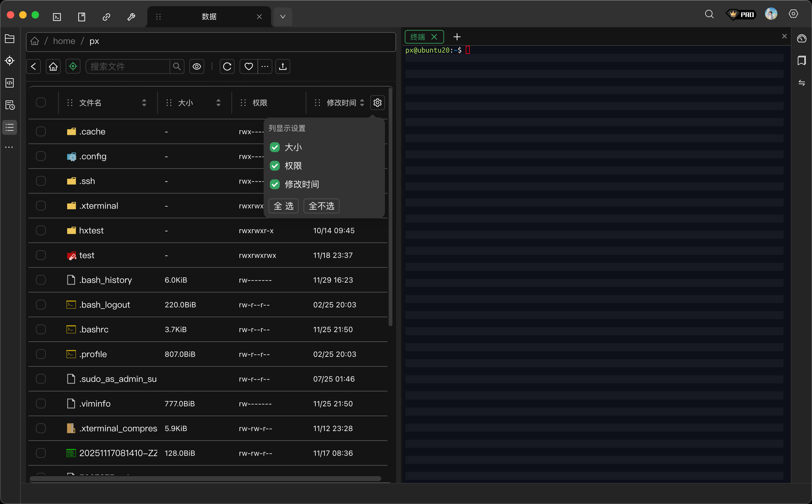Uncheck the 修改时间 column checkbox
The image size is (812, 504).
tap(275, 184)
